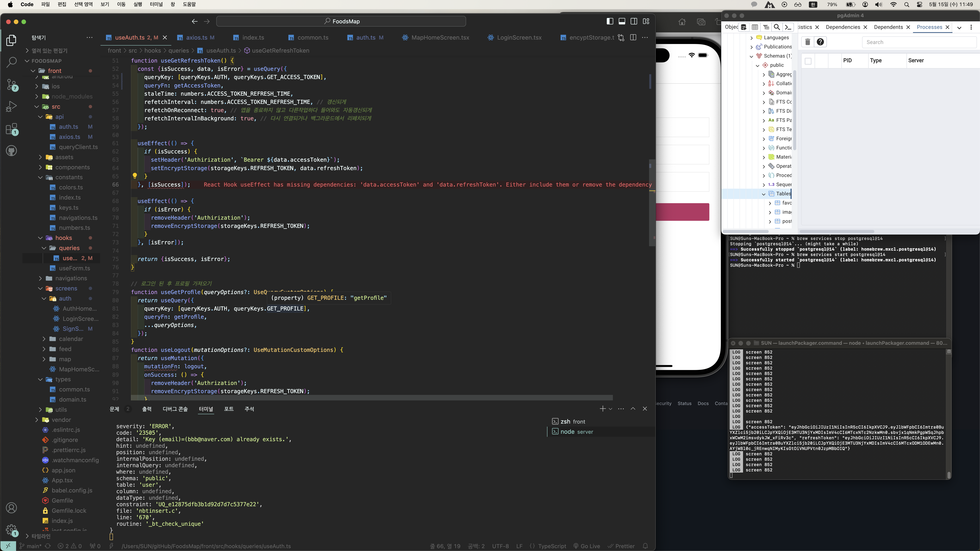Open the Search view in activity bar
980x551 pixels.
click(11, 62)
